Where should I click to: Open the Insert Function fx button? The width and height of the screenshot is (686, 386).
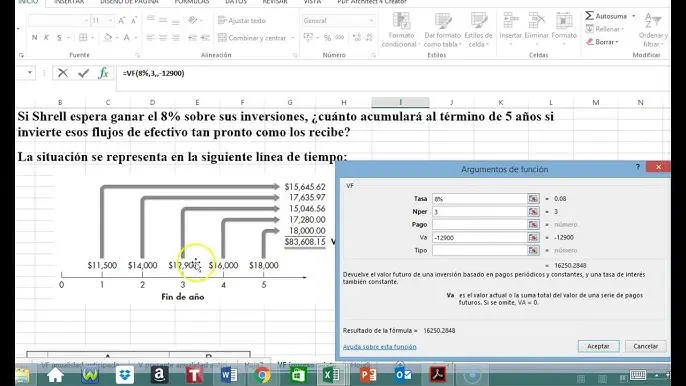[103, 73]
